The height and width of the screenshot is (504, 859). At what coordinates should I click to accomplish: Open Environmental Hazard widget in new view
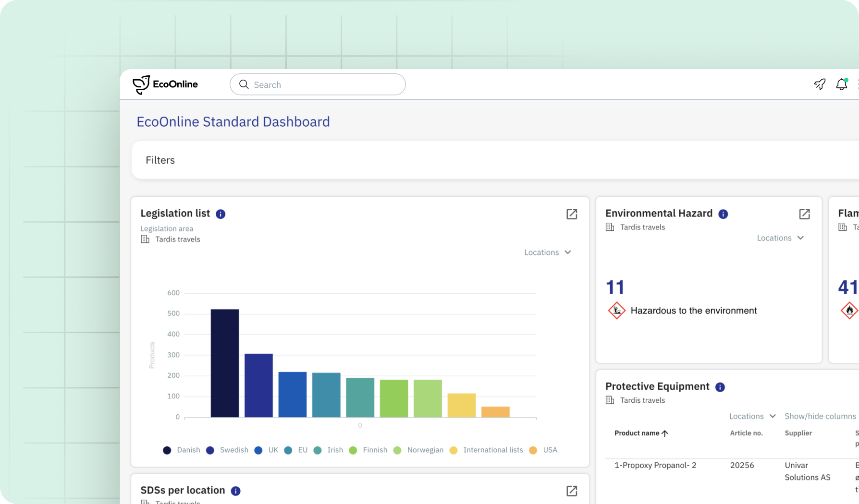[x=804, y=214]
